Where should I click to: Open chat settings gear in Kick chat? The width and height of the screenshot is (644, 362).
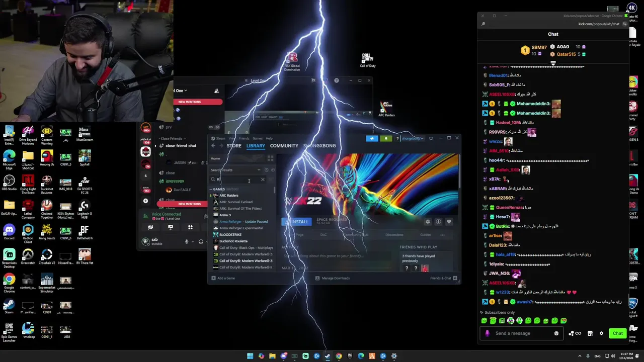pyautogui.click(x=601, y=333)
